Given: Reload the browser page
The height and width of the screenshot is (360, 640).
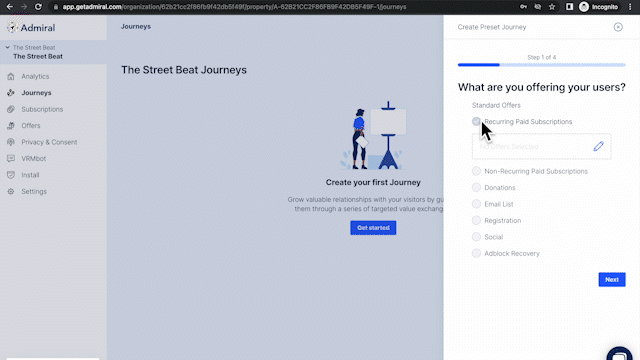Looking at the screenshot, I should [x=38, y=7].
